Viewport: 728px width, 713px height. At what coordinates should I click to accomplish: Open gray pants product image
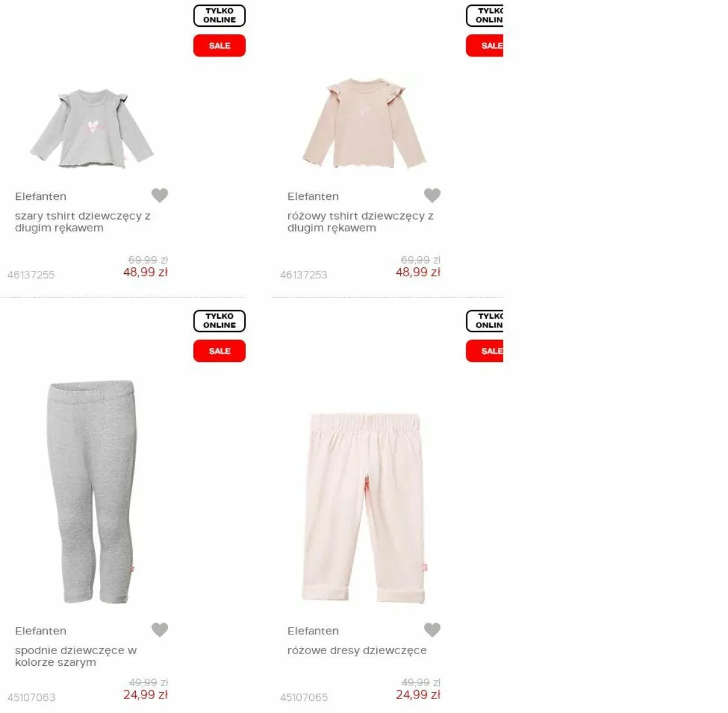pyautogui.click(x=92, y=492)
